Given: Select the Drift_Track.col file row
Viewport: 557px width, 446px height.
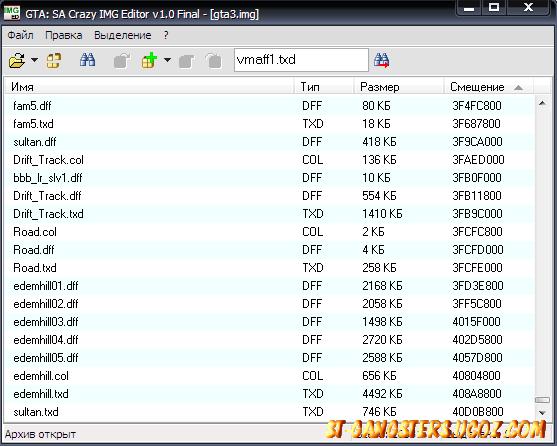Looking at the screenshot, I should click(x=269, y=160).
